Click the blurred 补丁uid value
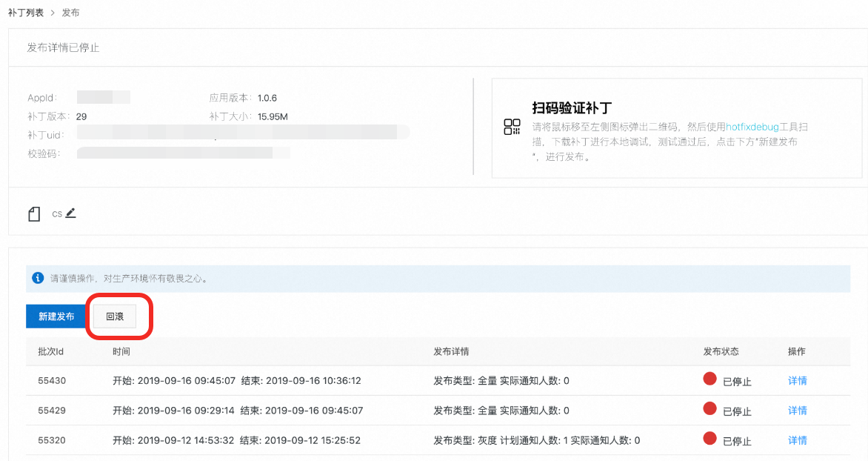Screen dimensions: 868x461 243,132
